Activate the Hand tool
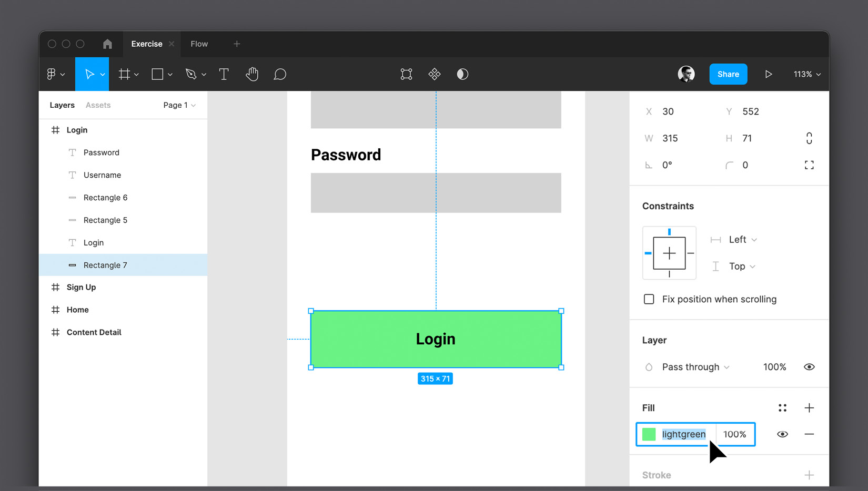The image size is (868, 491). click(252, 74)
